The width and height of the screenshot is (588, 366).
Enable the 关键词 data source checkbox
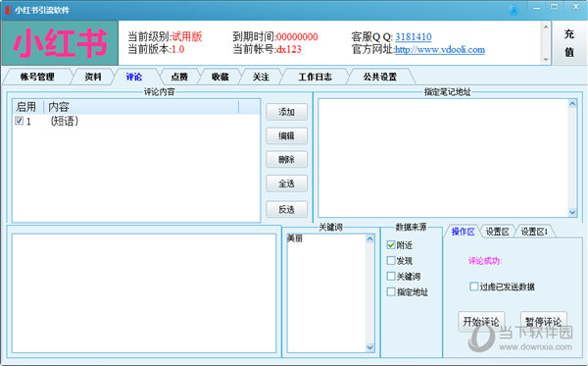point(391,277)
